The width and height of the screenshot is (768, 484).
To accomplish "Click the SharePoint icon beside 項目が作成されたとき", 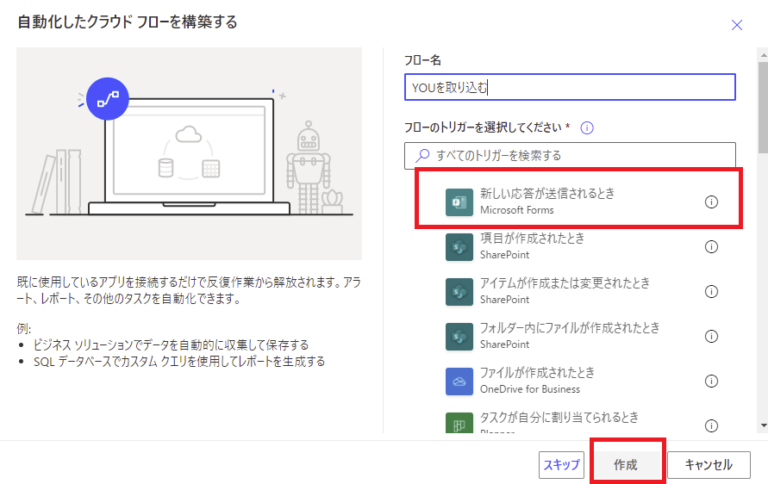I will (x=459, y=247).
